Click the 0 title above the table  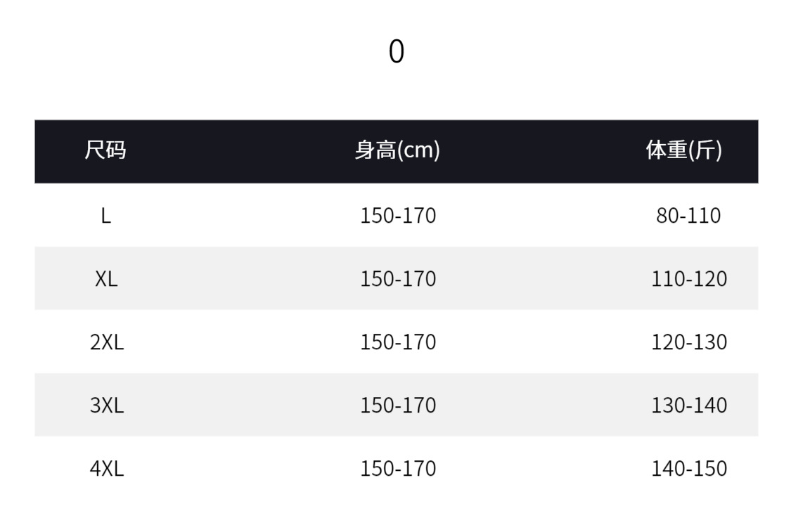pyautogui.click(x=397, y=51)
